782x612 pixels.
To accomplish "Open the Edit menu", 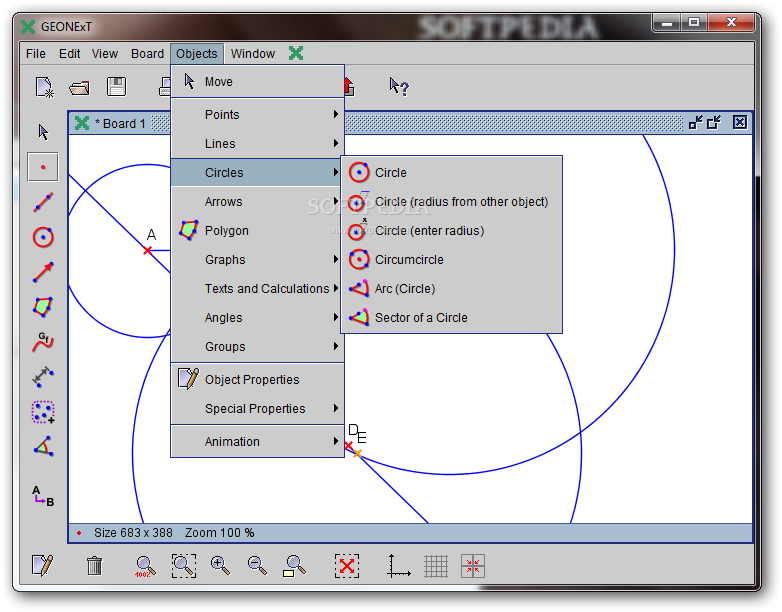I will click(69, 53).
